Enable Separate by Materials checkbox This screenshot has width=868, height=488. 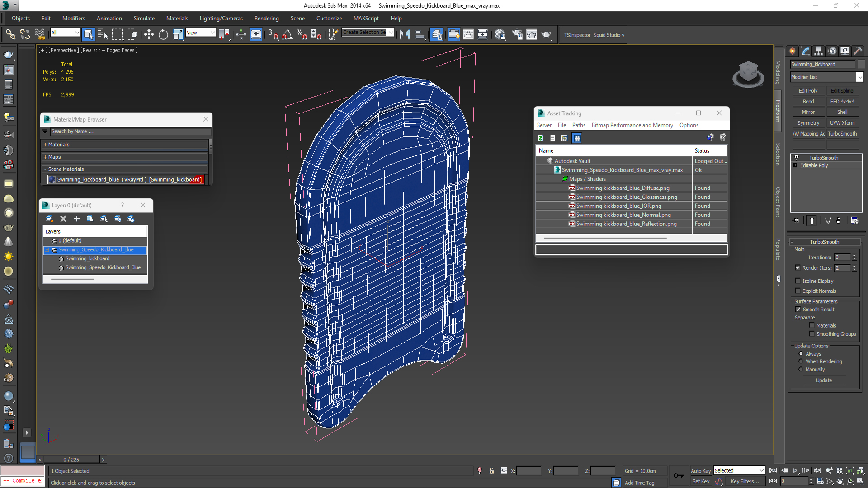tap(811, 325)
